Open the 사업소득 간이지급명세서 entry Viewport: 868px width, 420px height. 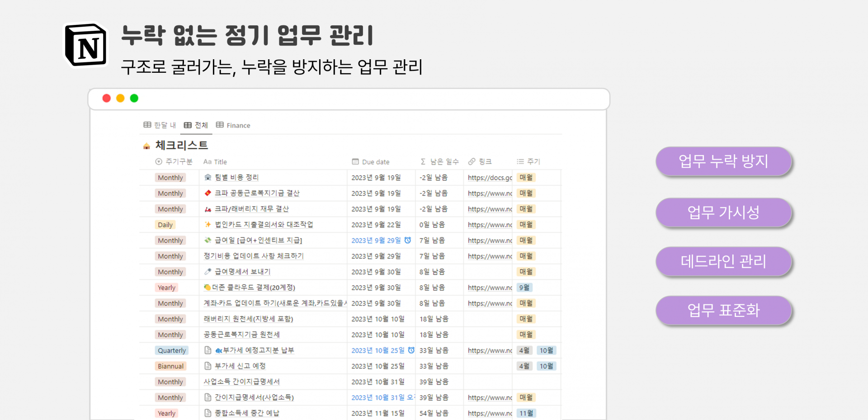click(x=241, y=382)
